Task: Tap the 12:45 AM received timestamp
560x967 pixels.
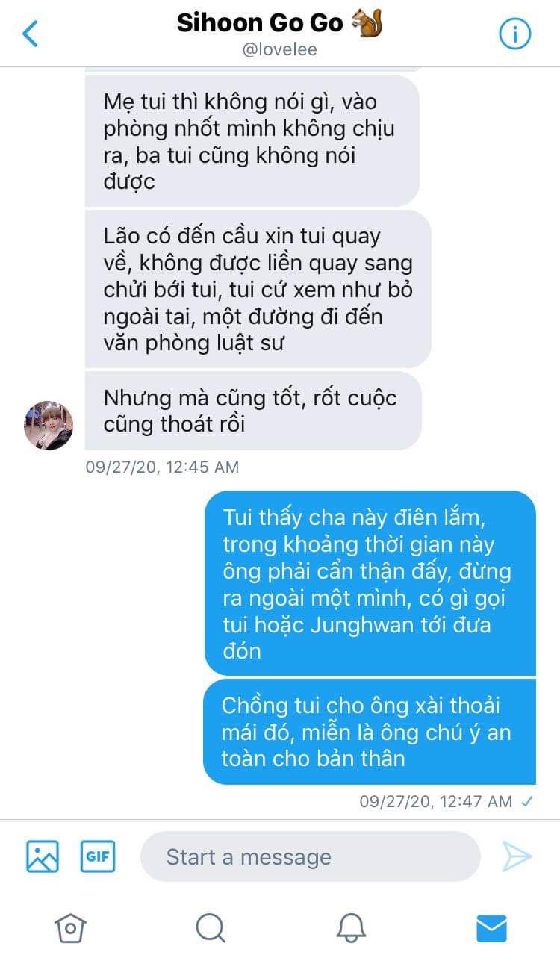Action: coord(162,467)
